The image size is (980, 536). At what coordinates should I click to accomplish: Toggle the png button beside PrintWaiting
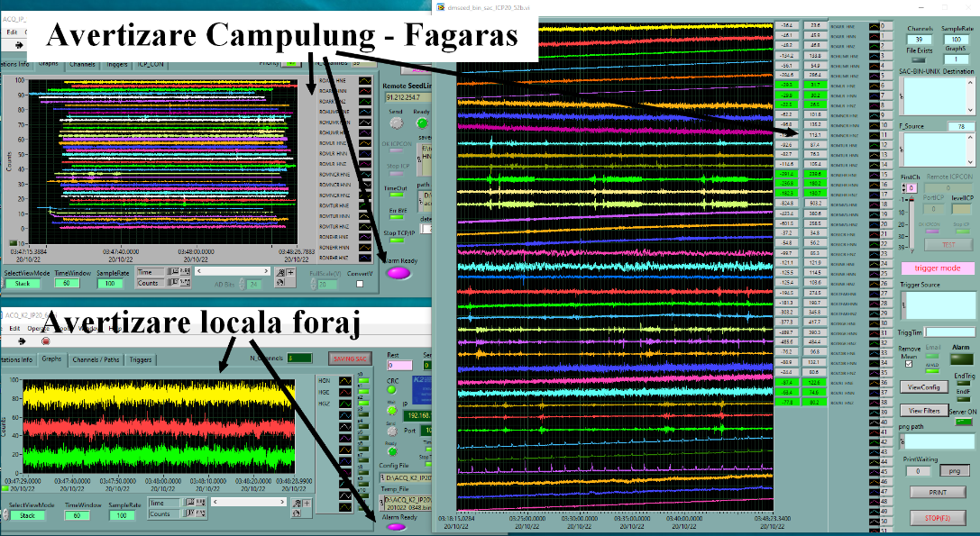(x=955, y=470)
